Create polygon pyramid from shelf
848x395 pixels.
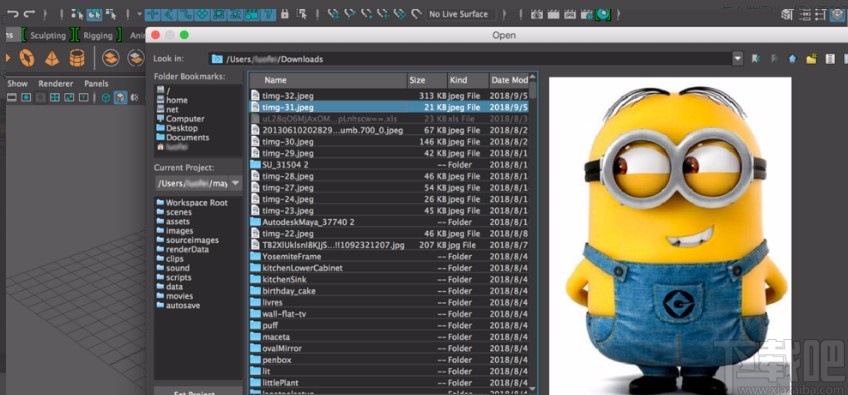52,58
